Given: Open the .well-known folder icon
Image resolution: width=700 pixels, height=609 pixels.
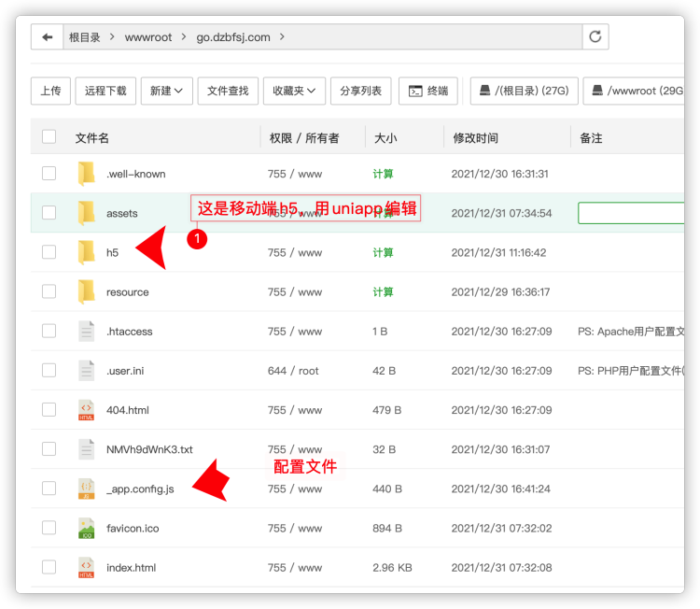Looking at the screenshot, I should (86, 174).
